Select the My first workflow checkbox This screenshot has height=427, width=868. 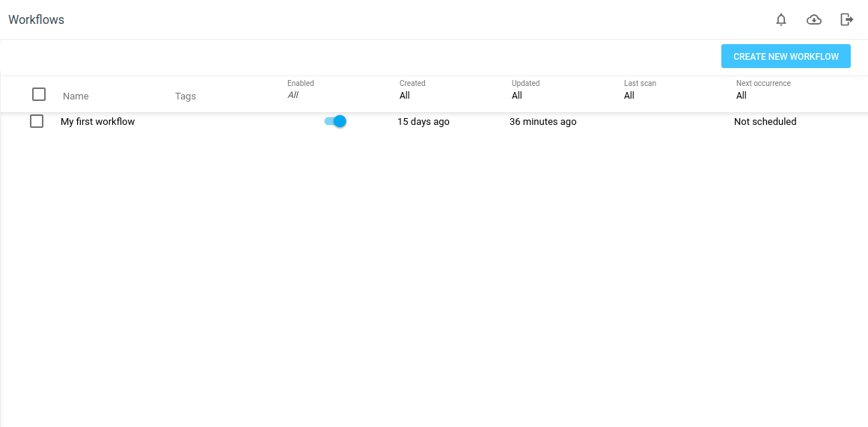click(x=37, y=121)
